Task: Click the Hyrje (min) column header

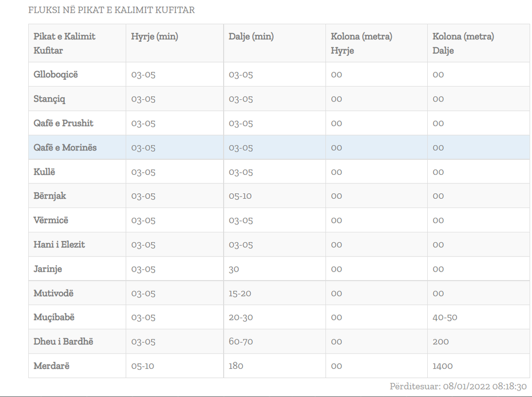Action: click(x=155, y=37)
